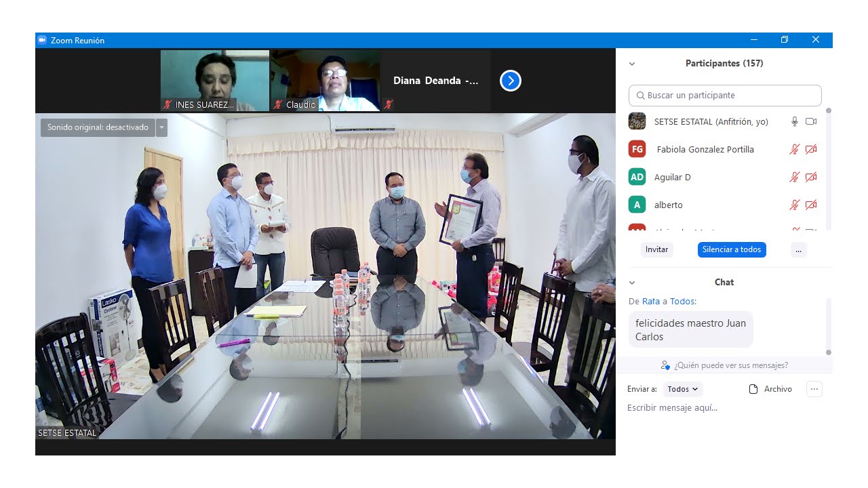This screenshot has height=488, width=868.
Task: Click the Archivo file icon in chat
Action: [x=753, y=389]
